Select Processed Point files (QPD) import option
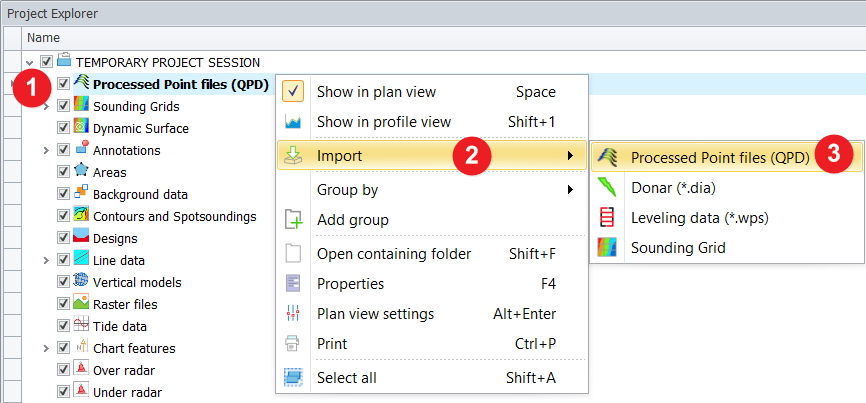This screenshot has width=866, height=403. [720, 157]
